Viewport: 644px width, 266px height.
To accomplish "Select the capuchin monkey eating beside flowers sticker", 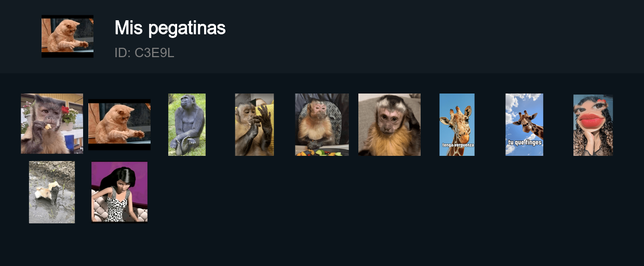I will pyautogui.click(x=52, y=124).
